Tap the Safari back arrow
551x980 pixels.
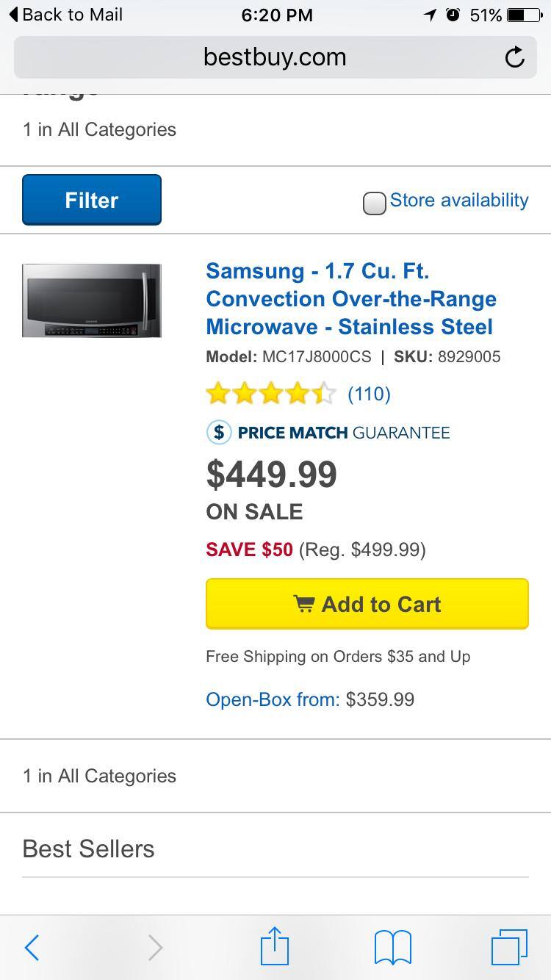point(32,948)
